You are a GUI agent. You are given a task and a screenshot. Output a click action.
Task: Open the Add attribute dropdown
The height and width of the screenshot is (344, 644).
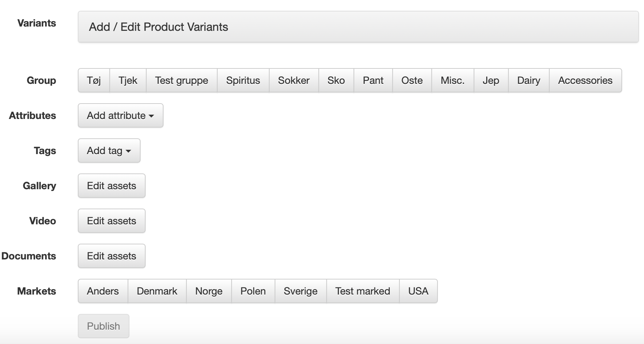[x=120, y=115]
